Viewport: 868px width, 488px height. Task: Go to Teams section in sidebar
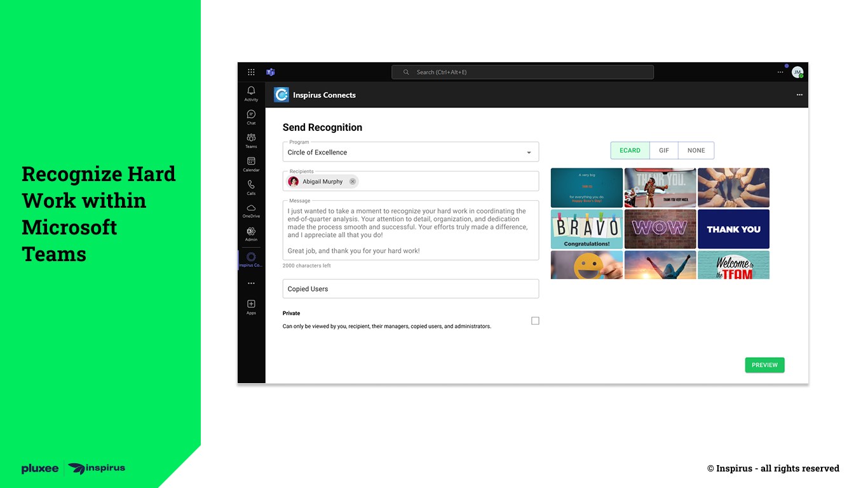pyautogui.click(x=251, y=140)
